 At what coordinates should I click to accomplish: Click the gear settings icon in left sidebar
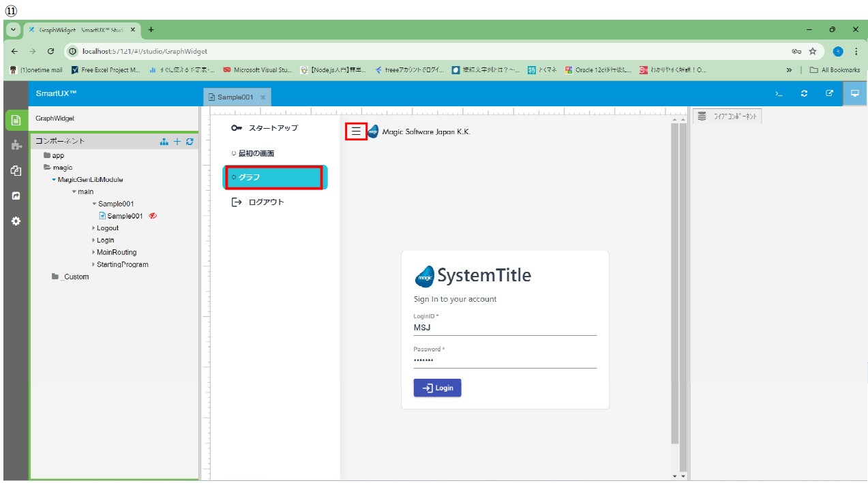[16, 221]
